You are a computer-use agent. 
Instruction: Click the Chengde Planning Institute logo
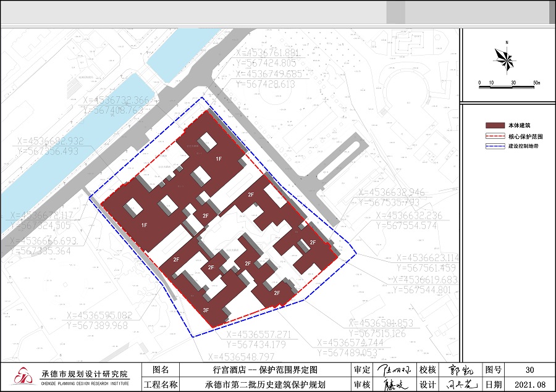pyautogui.click(x=25, y=377)
